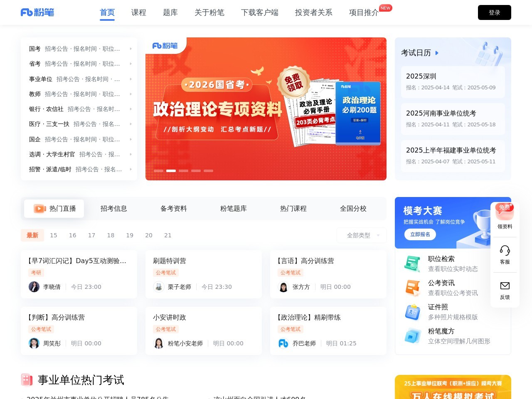Select date 15 filter
This screenshot has height=399, width=532.
[54, 235]
